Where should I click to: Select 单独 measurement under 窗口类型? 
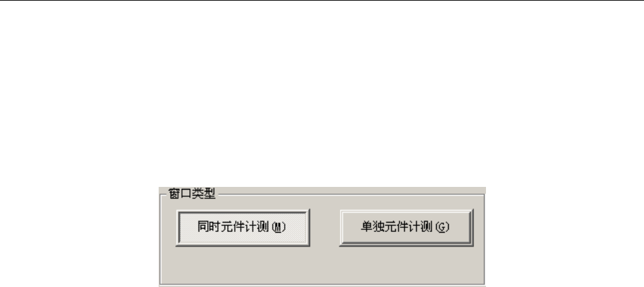[x=406, y=227]
